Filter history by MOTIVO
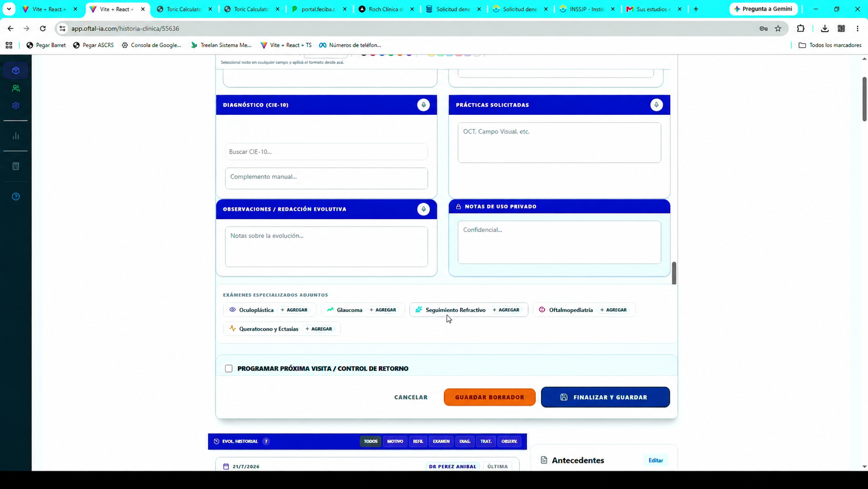Image resolution: width=868 pixels, height=489 pixels. (395, 441)
